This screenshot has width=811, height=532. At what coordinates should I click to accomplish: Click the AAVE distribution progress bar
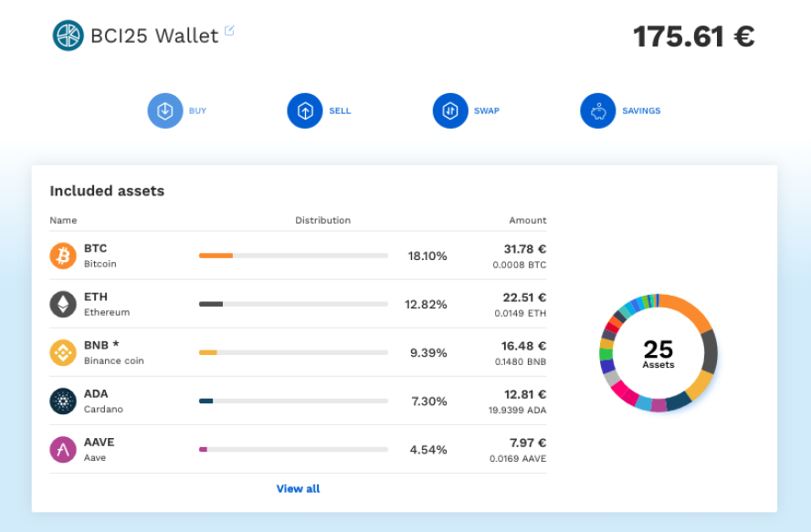(x=293, y=449)
